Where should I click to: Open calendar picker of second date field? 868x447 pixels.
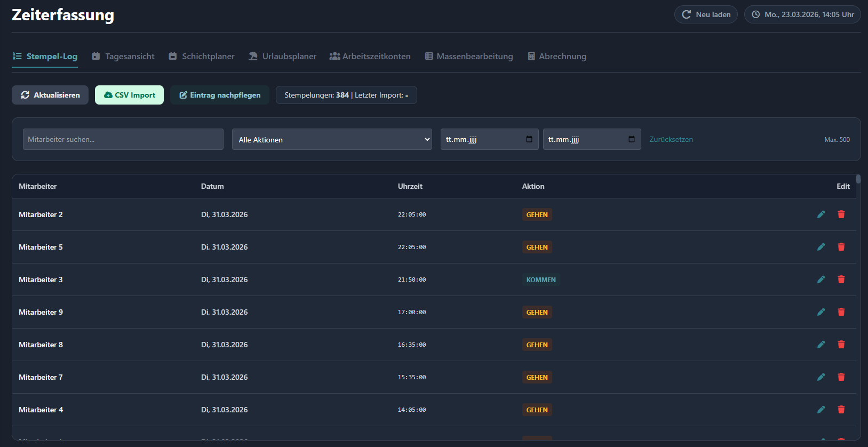pos(632,139)
